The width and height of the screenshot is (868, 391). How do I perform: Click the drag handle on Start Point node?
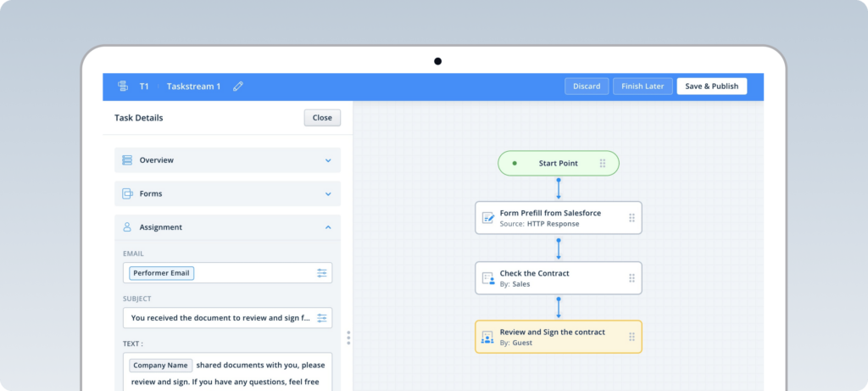(603, 163)
